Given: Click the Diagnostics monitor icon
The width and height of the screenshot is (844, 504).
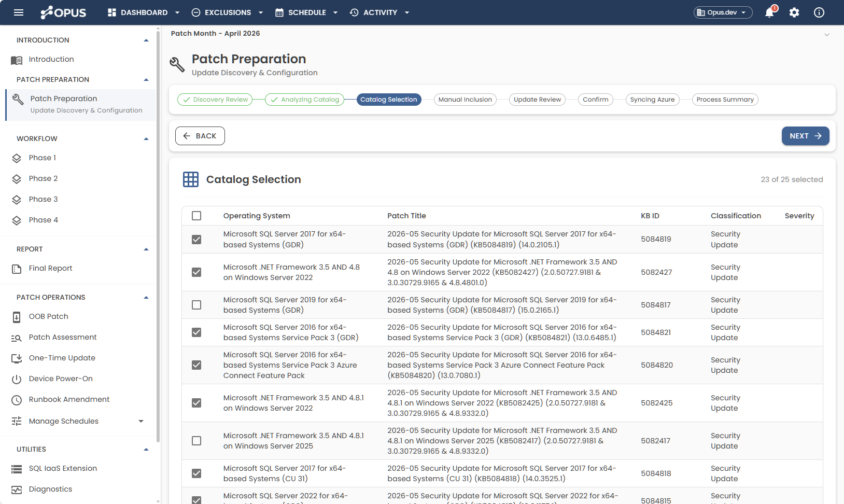Looking at the screenshot, I should tap(17, 489).
